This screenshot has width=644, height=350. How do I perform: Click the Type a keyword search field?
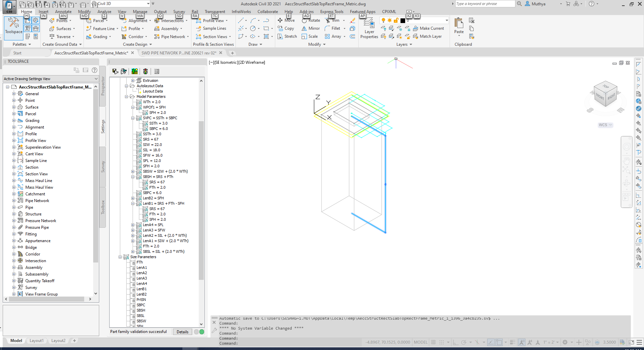(484, 4)
